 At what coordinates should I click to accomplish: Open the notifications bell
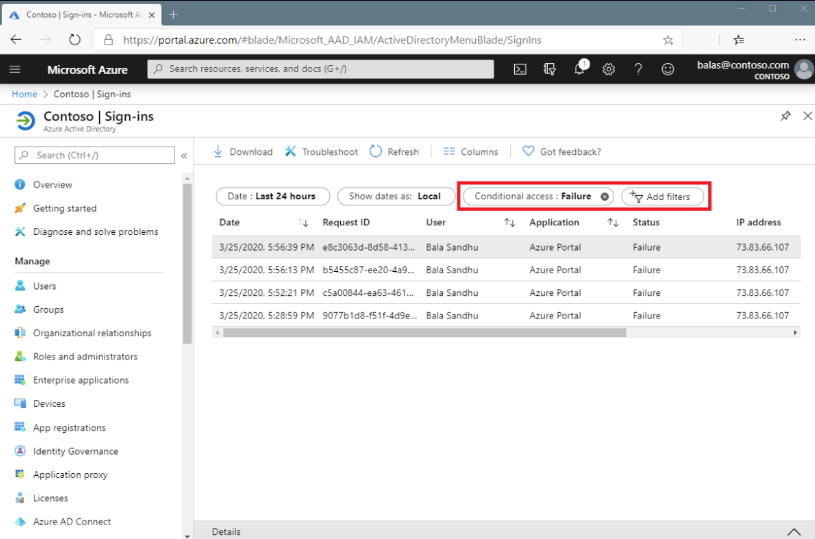(580, 69)
